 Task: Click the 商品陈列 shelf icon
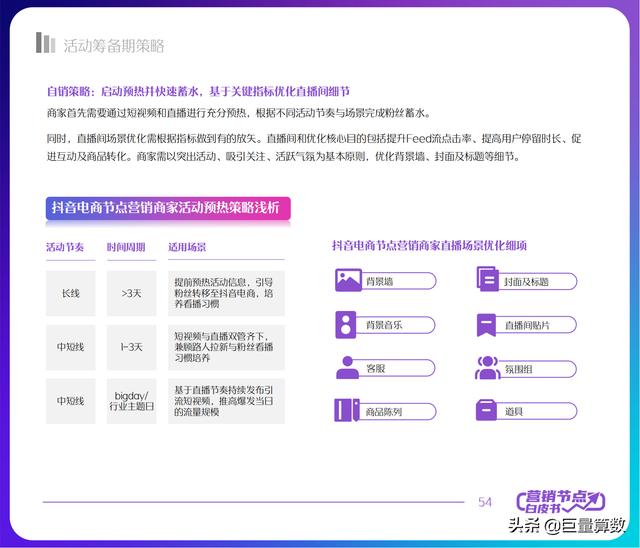point(347,410)
